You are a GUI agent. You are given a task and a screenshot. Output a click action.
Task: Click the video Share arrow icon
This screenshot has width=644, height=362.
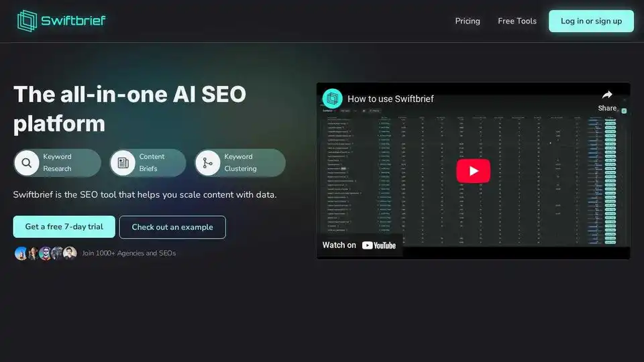click(607, 95)
